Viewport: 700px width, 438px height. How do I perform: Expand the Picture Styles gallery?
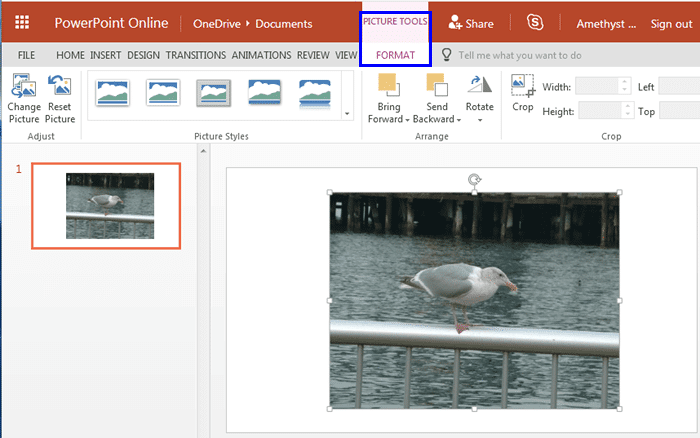(347, 114)
